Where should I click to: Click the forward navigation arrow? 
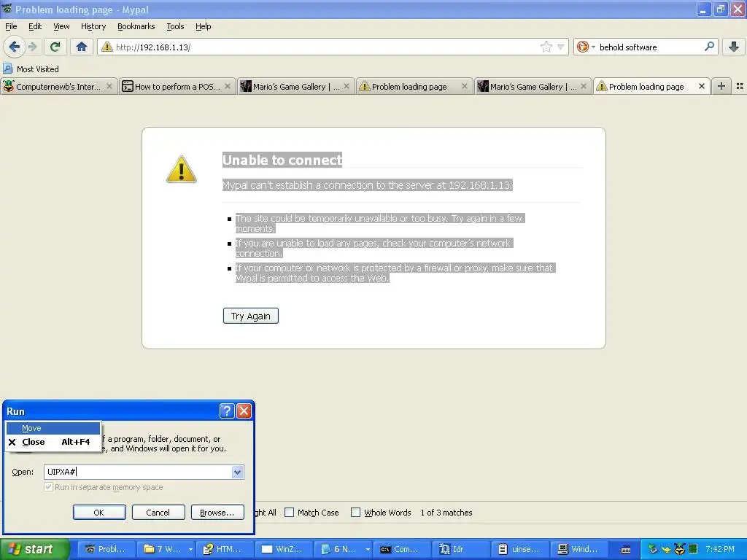click(32, 47)
